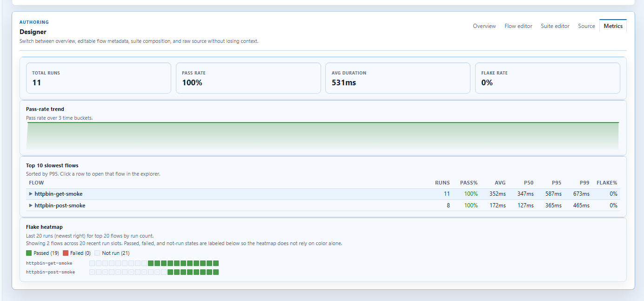The width and height of the screenshot is (644, 301).
Task: Select the Metrics tab
Action: (x=613, y=26)
